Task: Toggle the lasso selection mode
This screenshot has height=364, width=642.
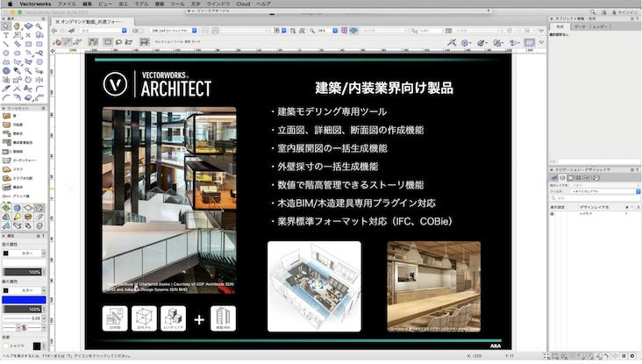Action: pyautogui.click(x=118, y=42)
